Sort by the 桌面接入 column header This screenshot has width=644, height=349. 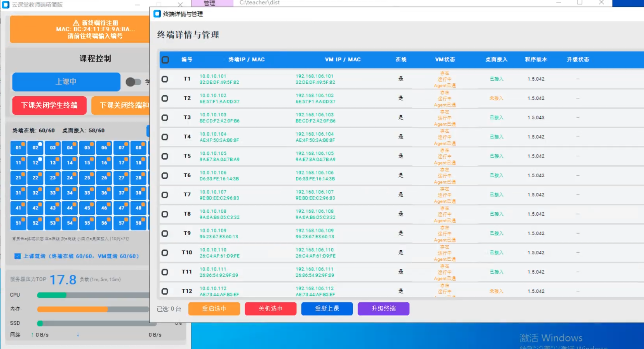pos(496,59)
